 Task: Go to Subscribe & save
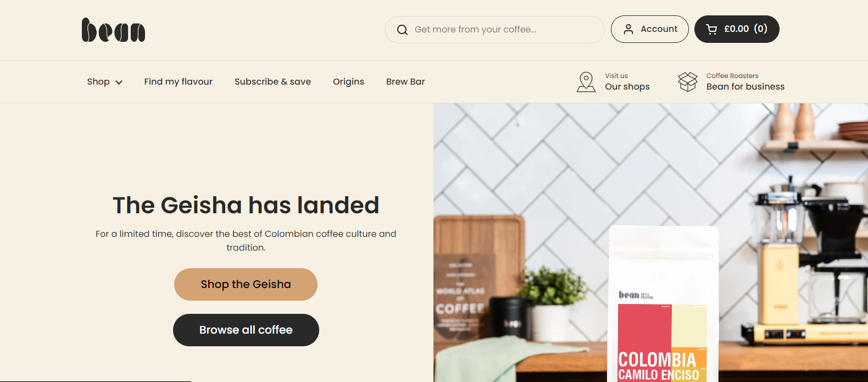pyautogui.click(x=272, y=82)
